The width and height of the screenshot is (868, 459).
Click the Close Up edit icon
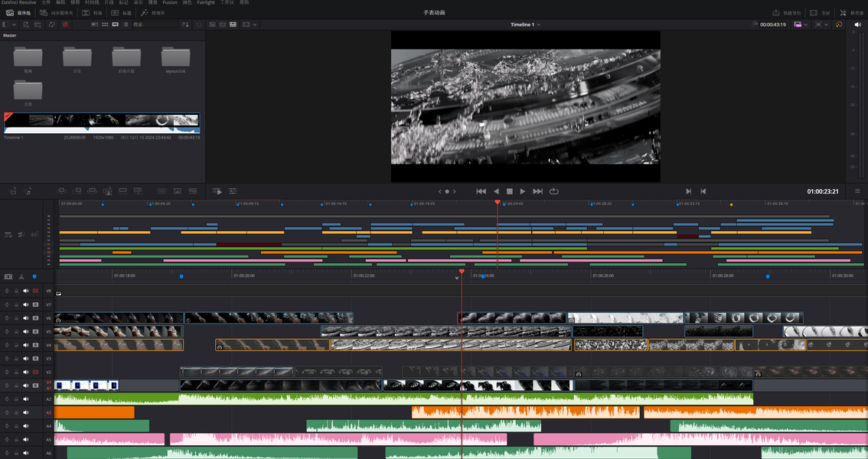[107, 190]
